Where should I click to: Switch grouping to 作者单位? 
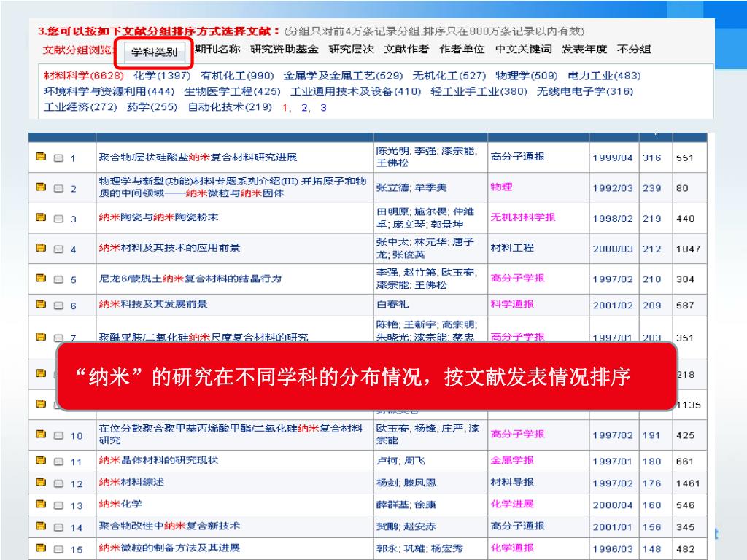tap(462, 49)
